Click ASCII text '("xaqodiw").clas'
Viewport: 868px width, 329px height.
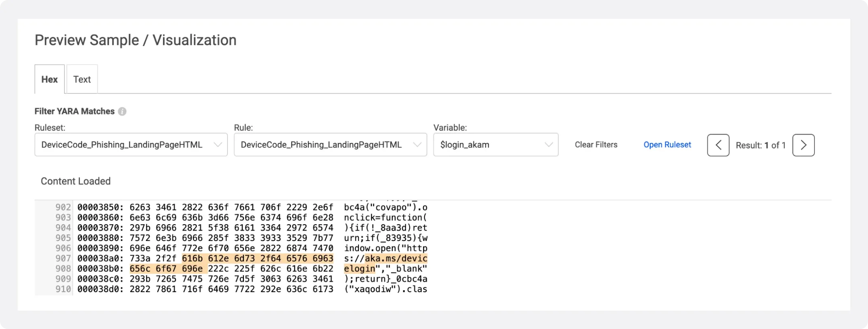[x=386, y=289]
